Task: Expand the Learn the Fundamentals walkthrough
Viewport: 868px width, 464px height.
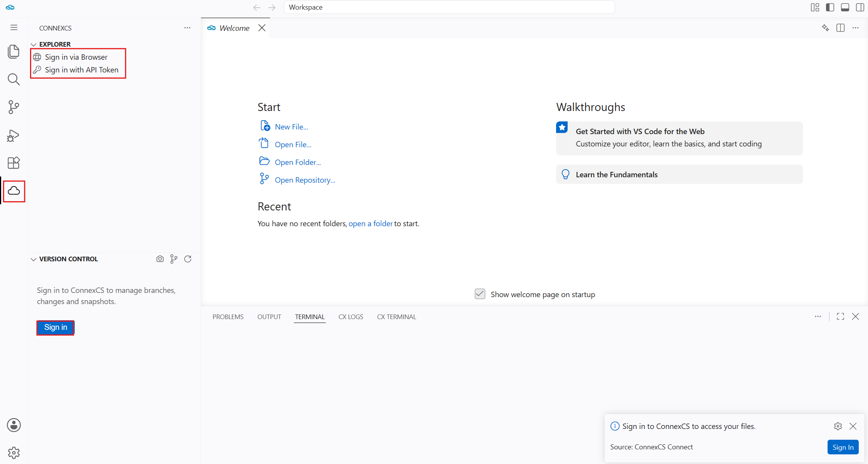Action: 679,175
